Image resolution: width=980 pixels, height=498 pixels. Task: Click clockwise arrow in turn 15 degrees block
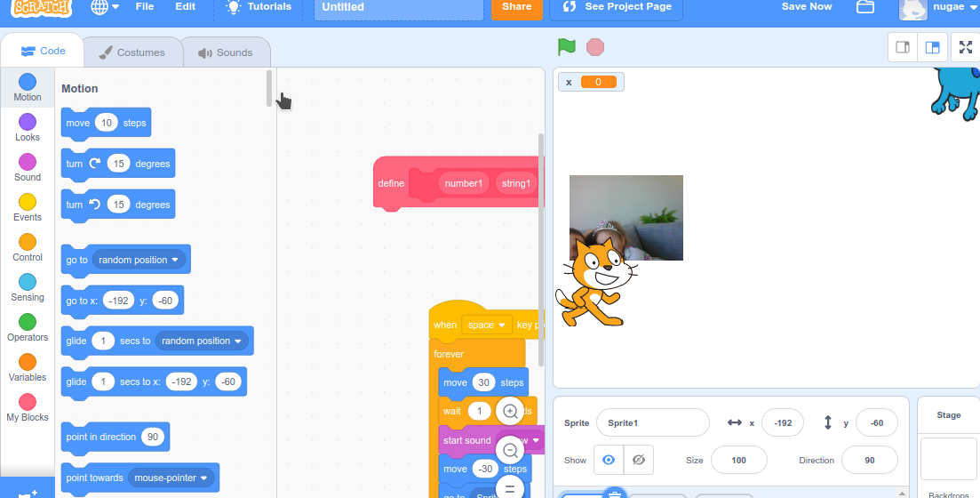(94, 164)
